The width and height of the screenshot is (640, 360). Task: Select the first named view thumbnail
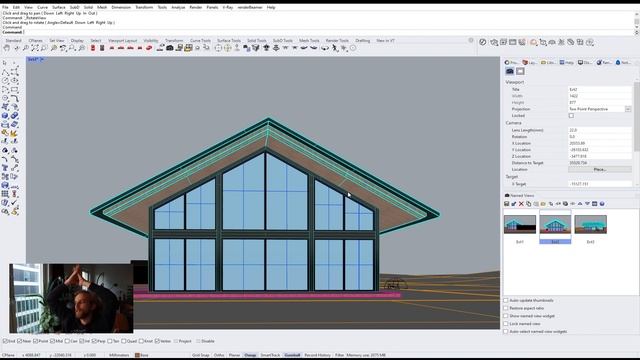tap(520, 224)
